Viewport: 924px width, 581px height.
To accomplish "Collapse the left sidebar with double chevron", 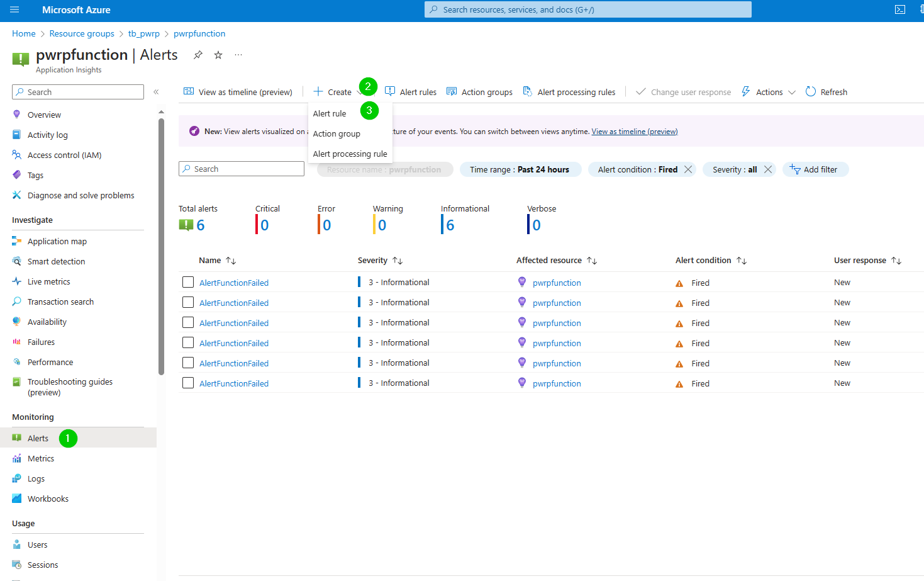I will [x=156, y=92].
